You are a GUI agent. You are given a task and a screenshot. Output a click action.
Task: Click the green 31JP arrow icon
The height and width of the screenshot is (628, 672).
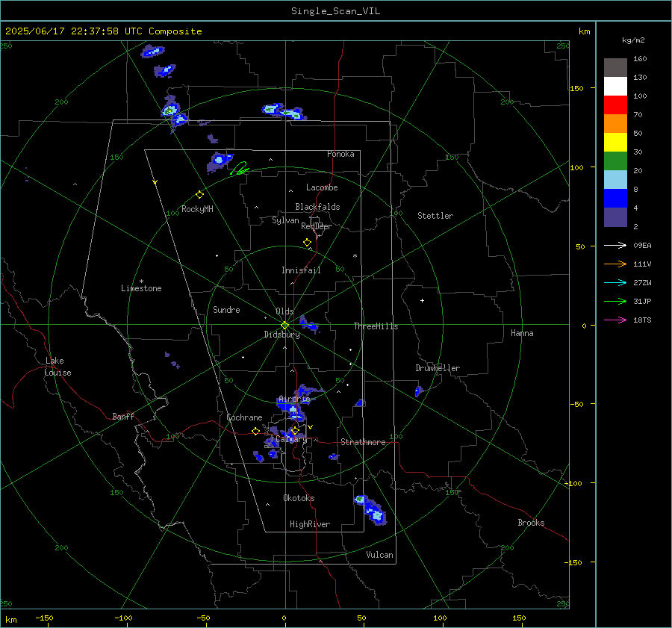[615, 302]
